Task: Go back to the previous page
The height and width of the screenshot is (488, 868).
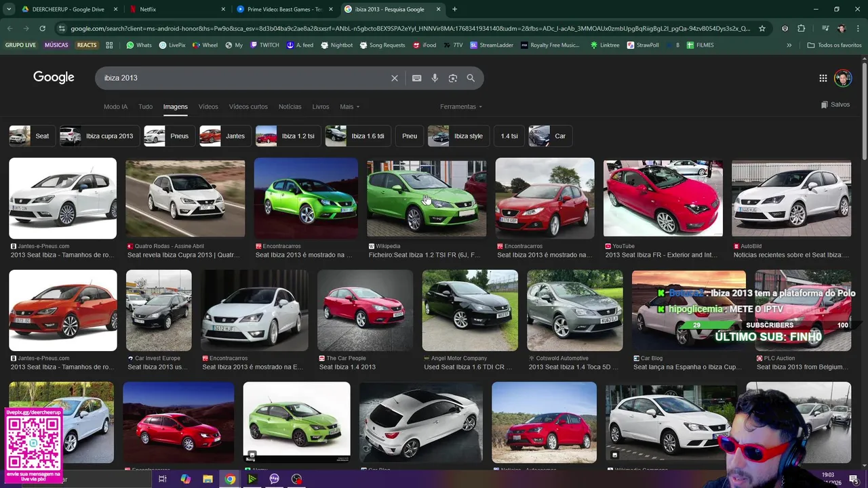Action: point(9,28)
